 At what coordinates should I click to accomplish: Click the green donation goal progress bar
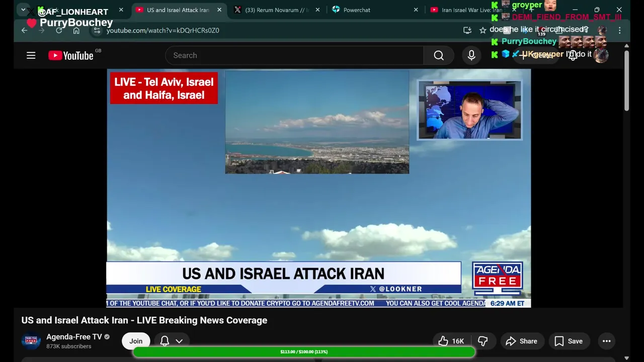[x=304, y=352]
